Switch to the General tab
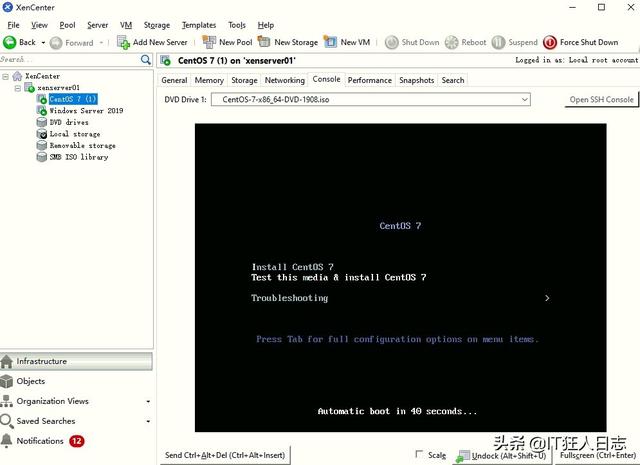The width and height of the screenshot is (640, 465). click(x=174, y=80)
